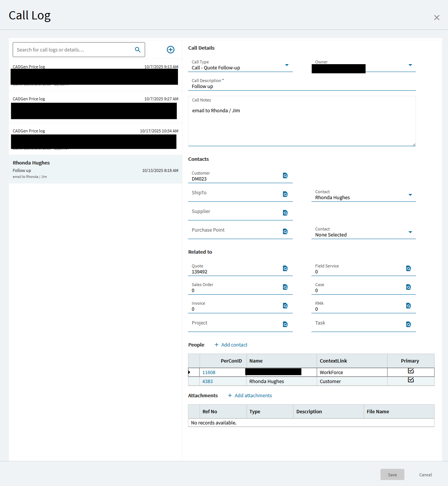The width and height of the screenshot is (448, 486).
Task: Open the Supplier lookup icon
Action: pyautogui.click(x=285, y=213)
